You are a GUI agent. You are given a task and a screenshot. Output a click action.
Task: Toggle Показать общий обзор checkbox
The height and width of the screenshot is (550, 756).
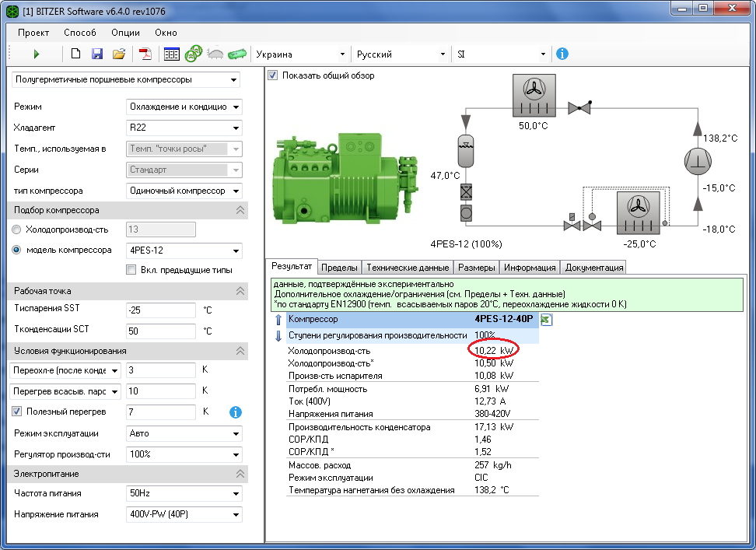tap(273, 75)
